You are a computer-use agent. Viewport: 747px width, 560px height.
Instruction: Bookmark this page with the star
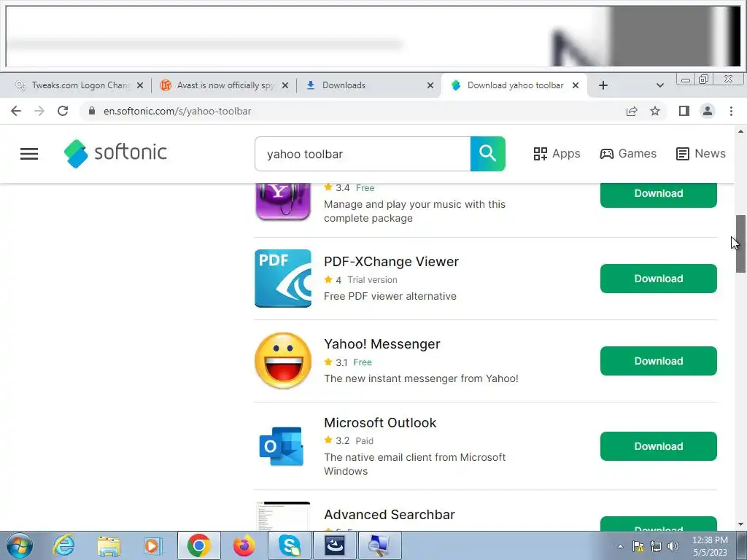point(655,111)
